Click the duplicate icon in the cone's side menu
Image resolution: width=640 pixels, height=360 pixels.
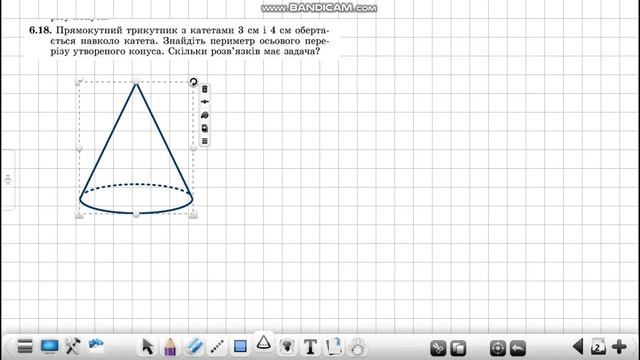(x=205, y=128)
